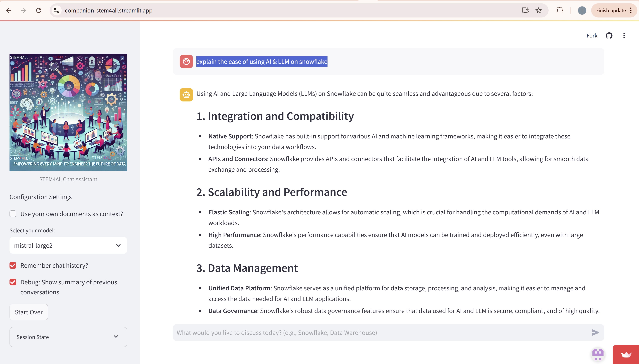Go back using the browser back arrow
This screenshot has width=639, height=364.
9,10
